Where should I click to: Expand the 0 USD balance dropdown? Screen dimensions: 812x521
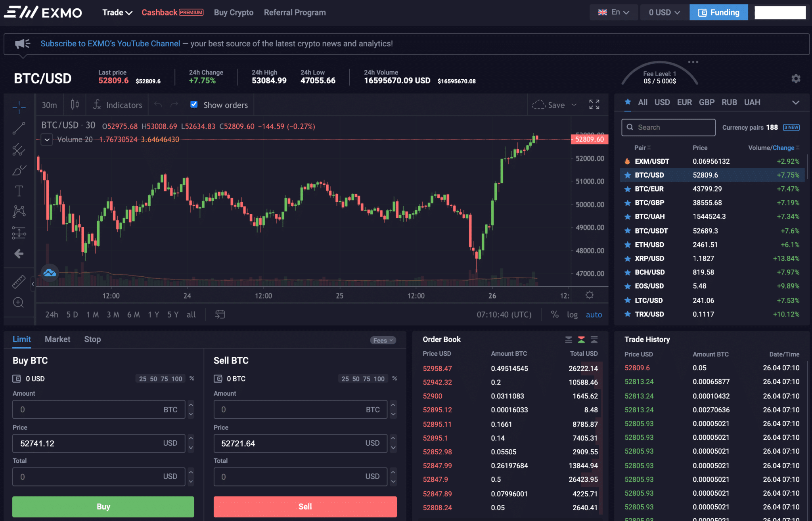664,12
